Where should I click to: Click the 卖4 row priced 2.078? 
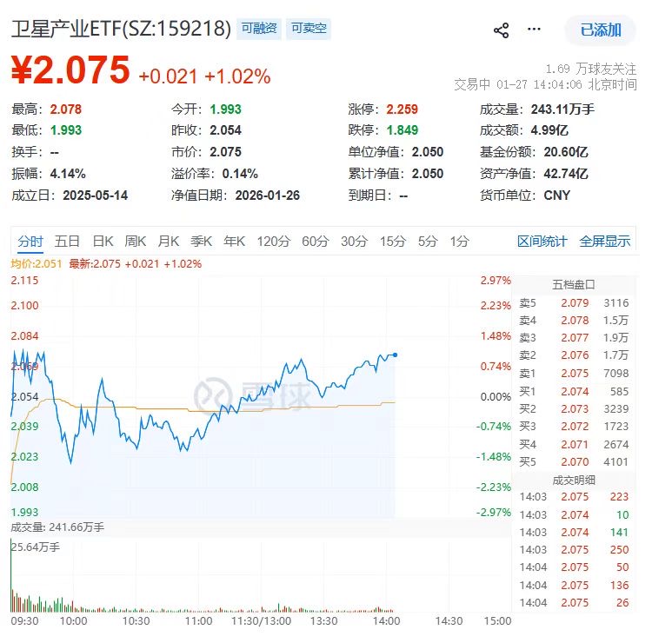(x=574, y=321)
